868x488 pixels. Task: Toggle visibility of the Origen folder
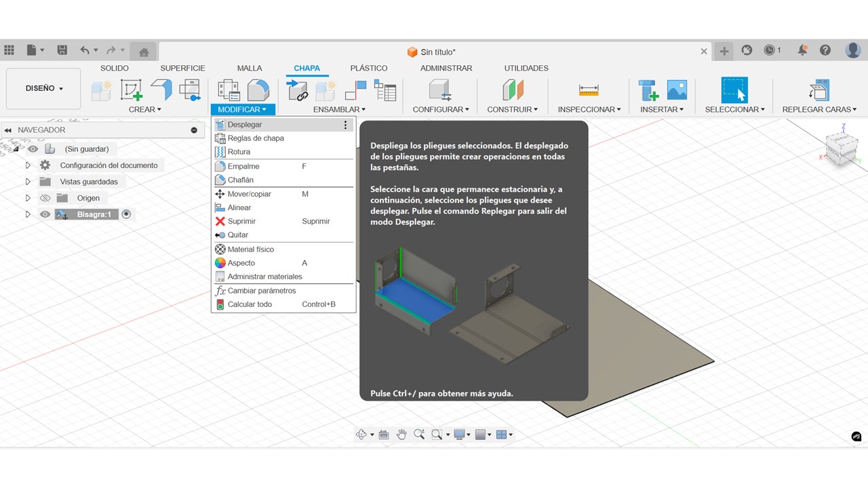[45, 198]
